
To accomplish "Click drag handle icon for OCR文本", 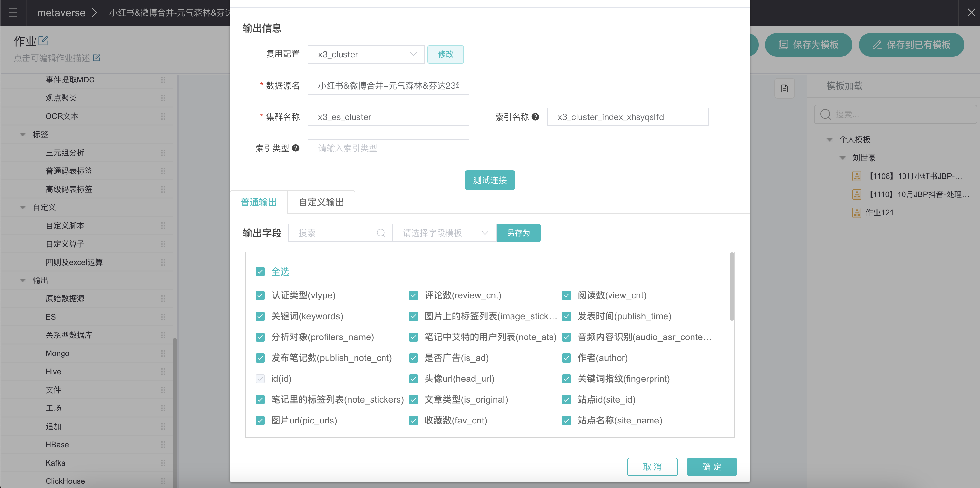I will click(x=163, y=116).
